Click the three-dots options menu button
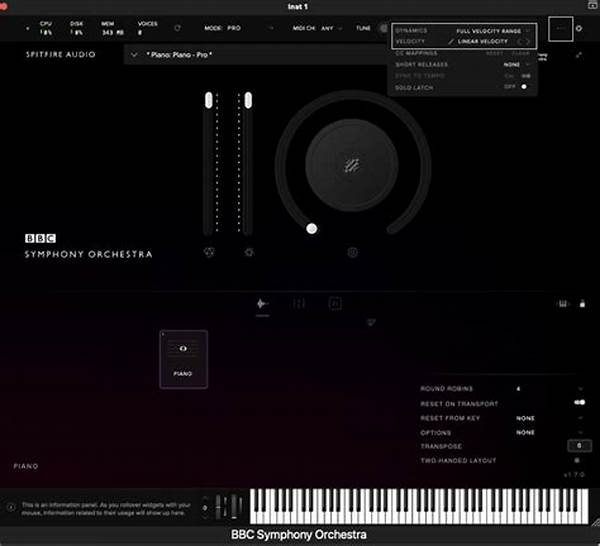Viewport: 600px width, 546px height. (561, 29)
